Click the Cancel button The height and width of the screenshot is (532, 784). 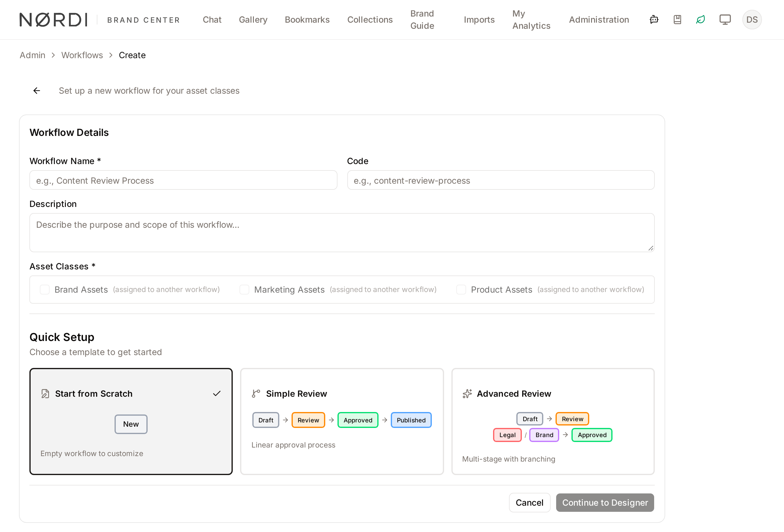tap(529, 502)
